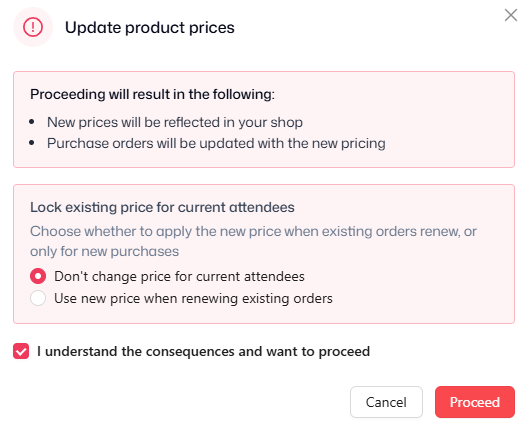Screen dimensions: 525x424
Task: Click the "New prices will be reflected in your shop" text
Action: pos(175,122)
